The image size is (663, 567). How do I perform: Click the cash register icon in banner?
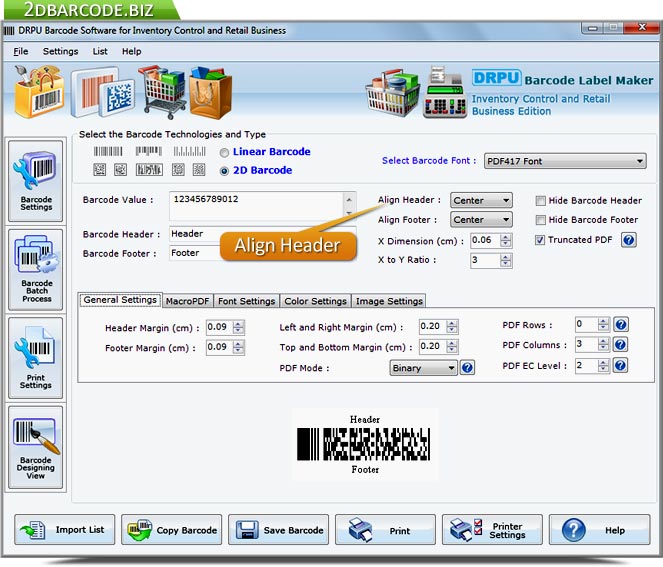[445, 93]
